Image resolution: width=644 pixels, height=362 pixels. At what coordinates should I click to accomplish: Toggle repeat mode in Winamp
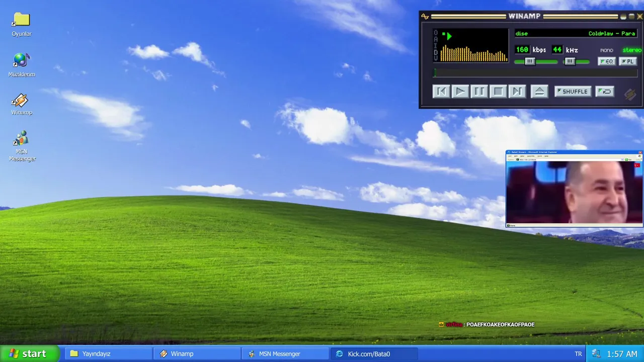604,92
